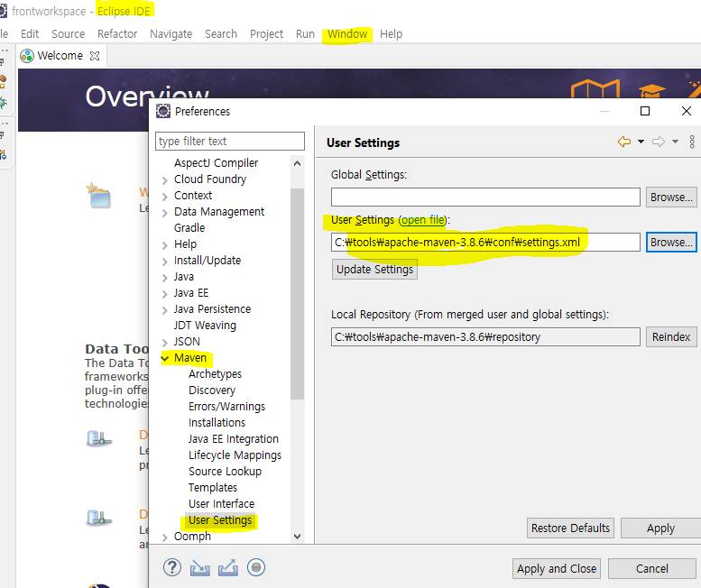Open the Refactor menu
This screenshot has height=588, width=701.
pyautogui.click(x=117, y=34)
